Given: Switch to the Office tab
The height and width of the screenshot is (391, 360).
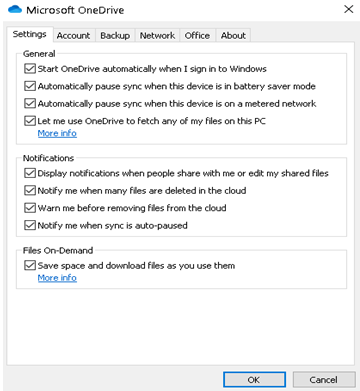Looking at the screenshot, I should pyautogui.click(x=197, y=35).
